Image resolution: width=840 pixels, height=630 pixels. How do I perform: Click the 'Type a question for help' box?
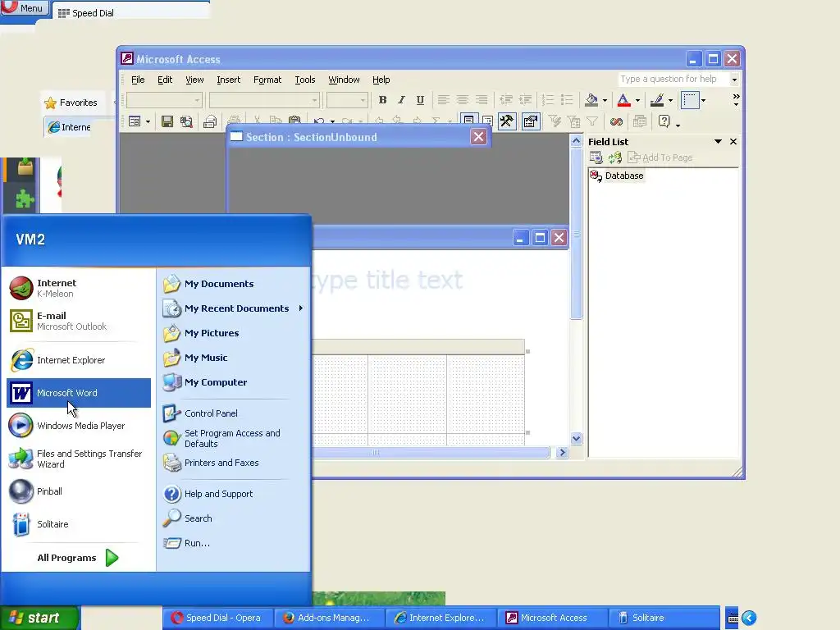(x=674, y=80)
